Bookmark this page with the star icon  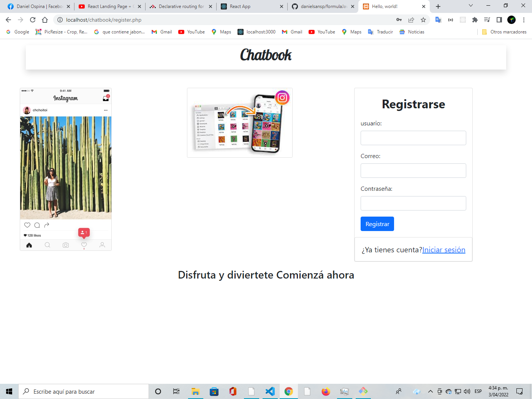click(x=423, y=20)
